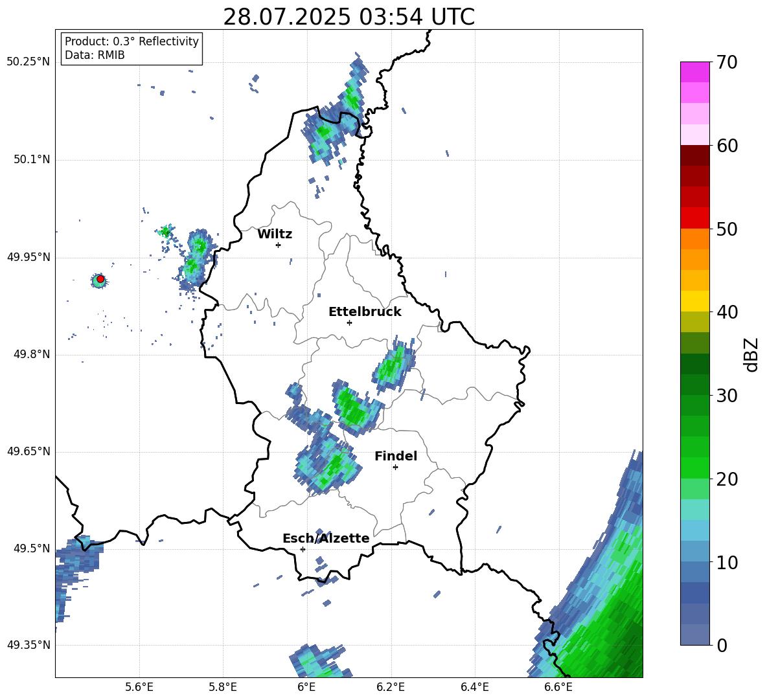This screenshot has height=700, width=767.
Task: Click the 5.8°E longitude tick label
Action: [223, 687]
